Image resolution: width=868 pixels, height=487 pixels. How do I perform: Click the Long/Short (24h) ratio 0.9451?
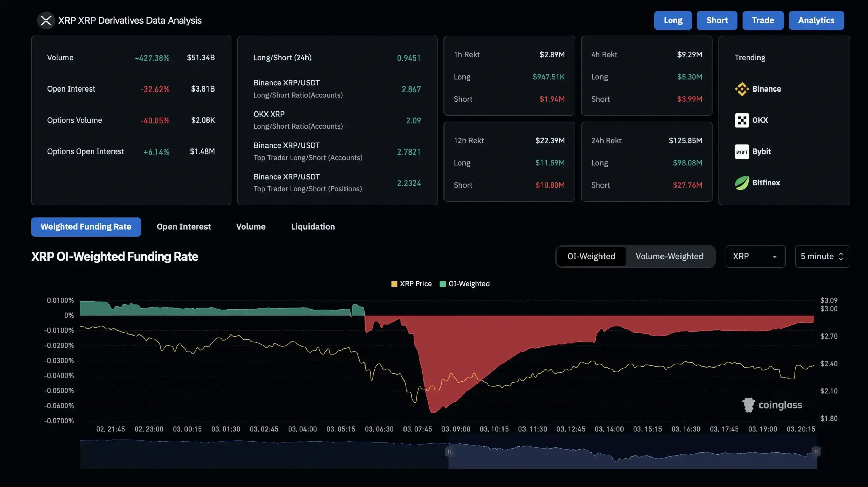409,58
